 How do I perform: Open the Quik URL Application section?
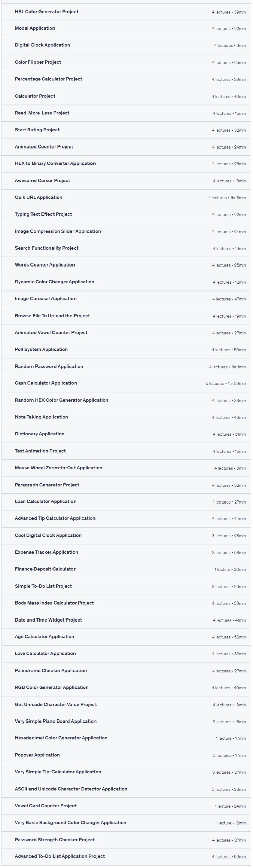click(x=126, y=198)
